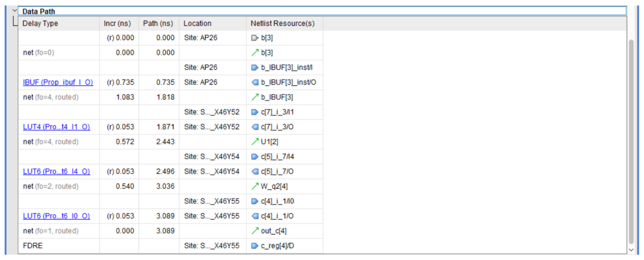Click the net arrow icon beside W_q2[4]
Screen dimensions: 644x260
point(255,186)
